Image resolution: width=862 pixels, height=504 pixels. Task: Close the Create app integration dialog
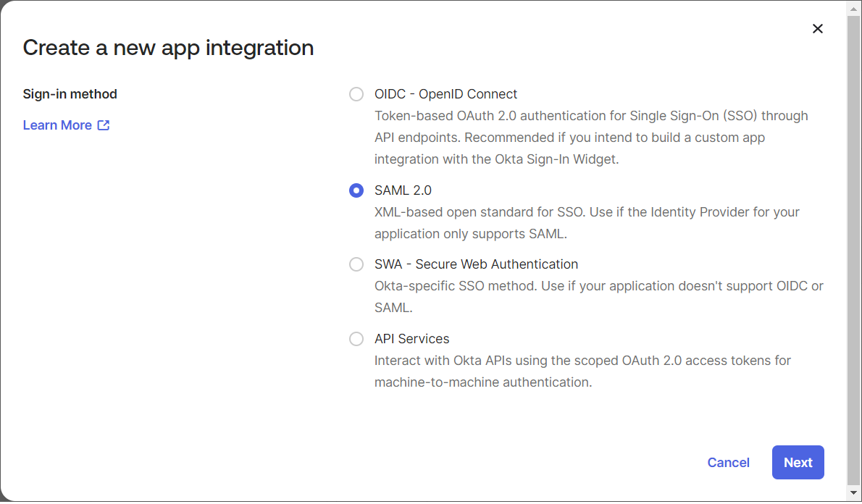[818, 29]
